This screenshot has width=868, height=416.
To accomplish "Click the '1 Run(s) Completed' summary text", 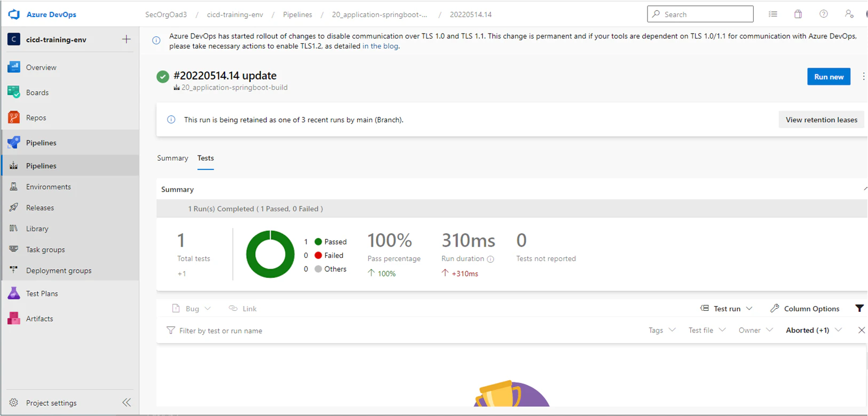I will tap(255, 209).
